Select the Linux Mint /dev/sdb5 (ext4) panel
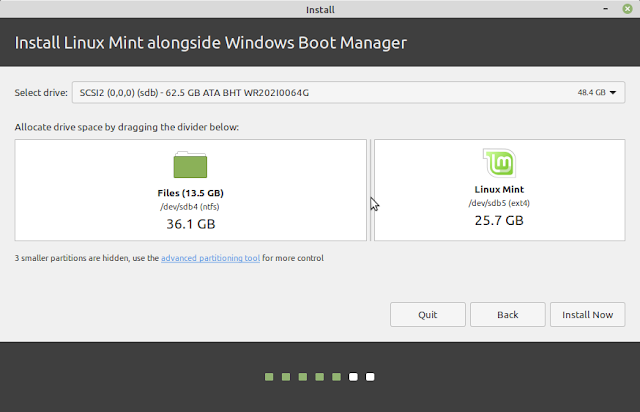 click(500, 190)
